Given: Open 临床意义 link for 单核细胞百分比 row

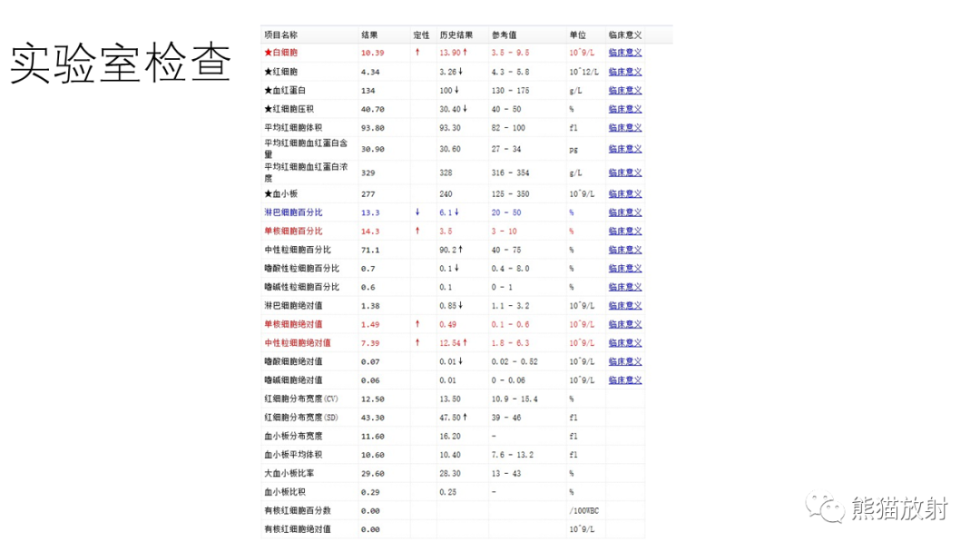Looking at the screenshot, I should (625, 231).
